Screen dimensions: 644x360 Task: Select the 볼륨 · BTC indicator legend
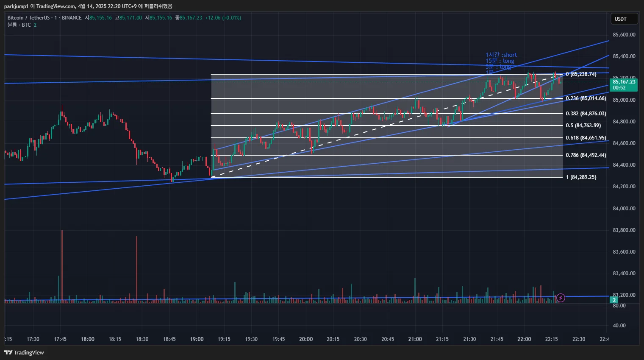19,25
